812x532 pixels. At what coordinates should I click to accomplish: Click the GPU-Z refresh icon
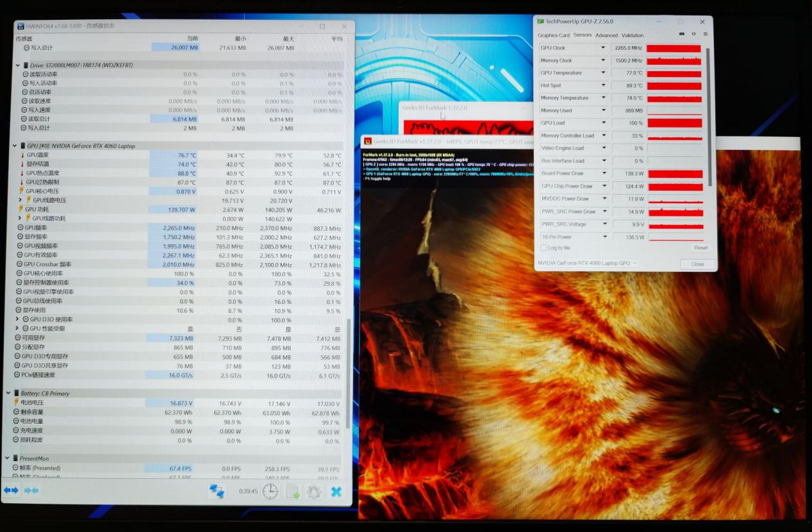point(693,35)
